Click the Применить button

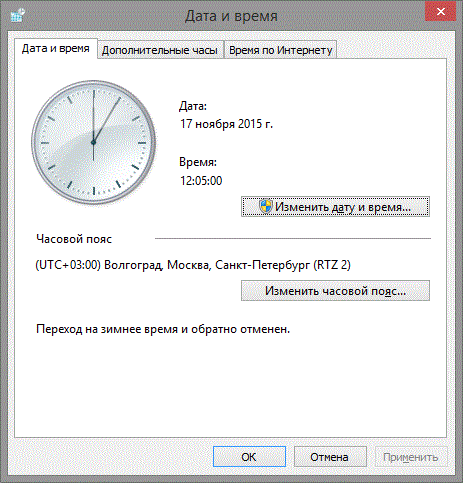click(x=411, y=457)
